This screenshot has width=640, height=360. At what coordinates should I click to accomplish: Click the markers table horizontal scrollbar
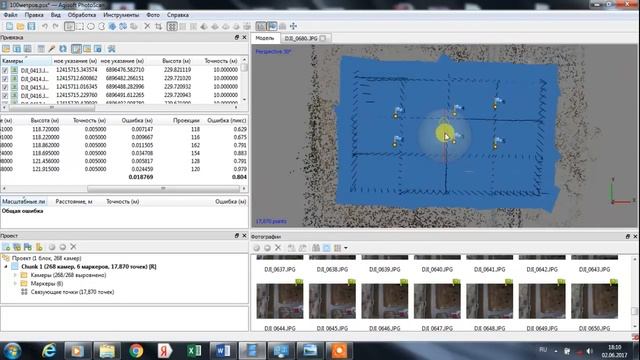point(163,189)
